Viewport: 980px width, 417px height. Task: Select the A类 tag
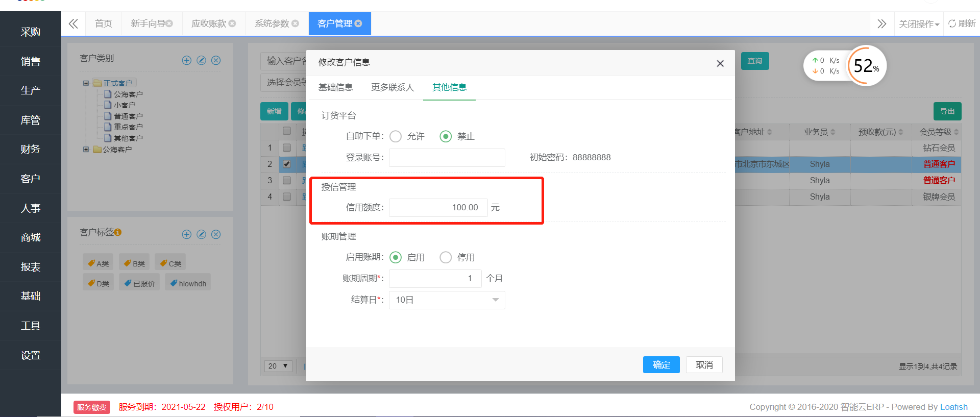click(98, 263)
